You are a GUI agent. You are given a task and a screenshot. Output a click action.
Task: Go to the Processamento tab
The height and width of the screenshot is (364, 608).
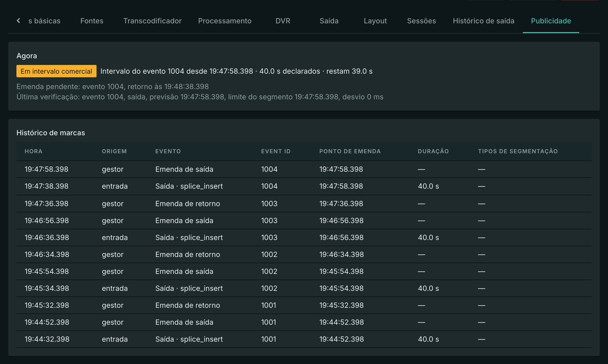pos(225,21)
